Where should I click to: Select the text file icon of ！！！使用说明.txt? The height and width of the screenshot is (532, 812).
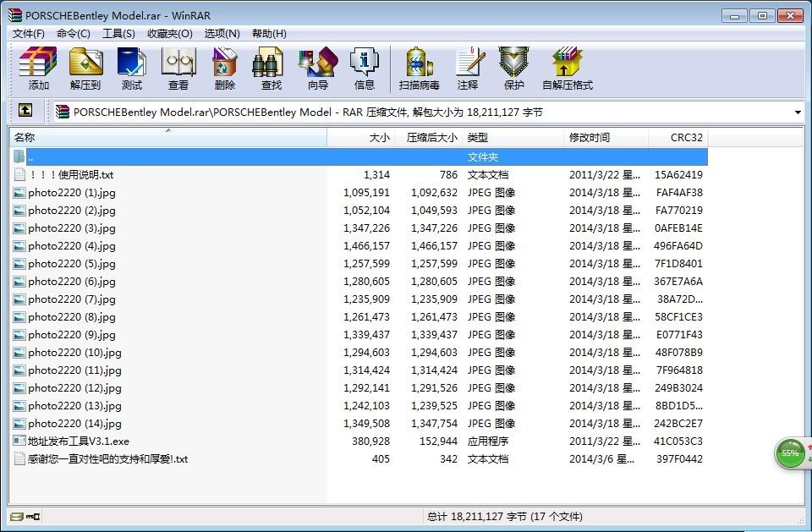point(19,174)
